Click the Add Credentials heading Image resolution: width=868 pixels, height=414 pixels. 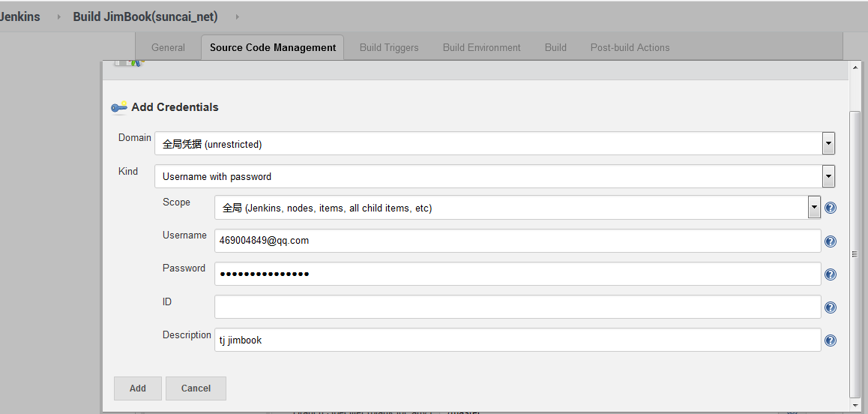(175, 107)
